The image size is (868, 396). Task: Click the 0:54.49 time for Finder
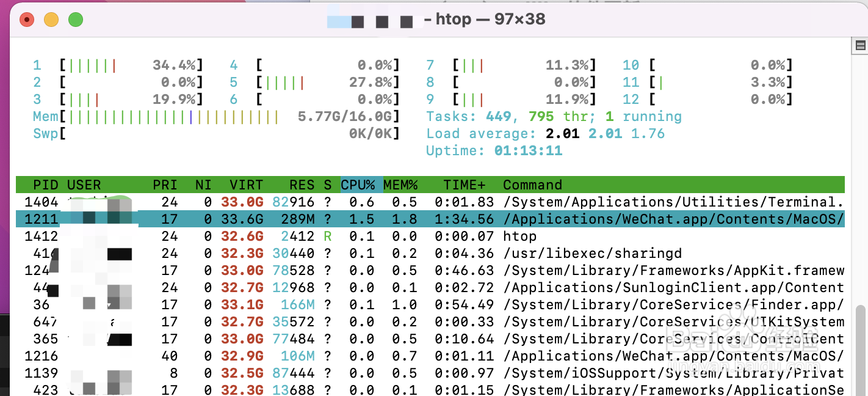[465, 304]
